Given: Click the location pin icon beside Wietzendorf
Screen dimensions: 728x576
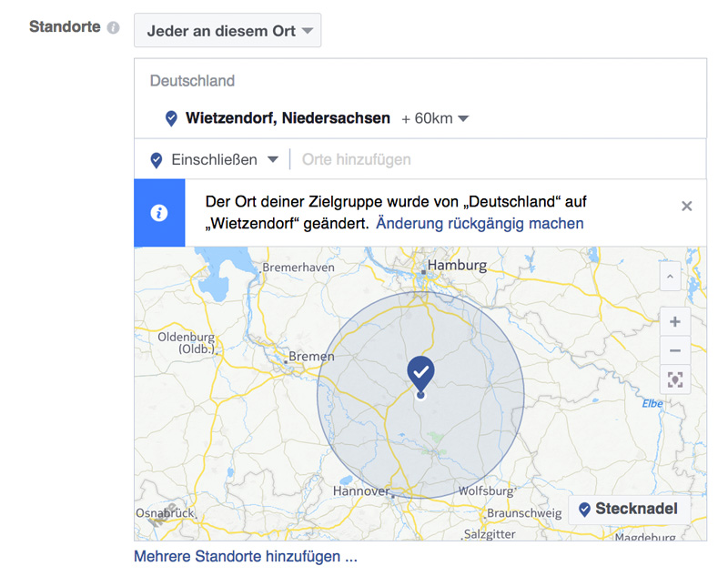Looking at the screenshot, I should pyautogui.click(x=171, y=118).
